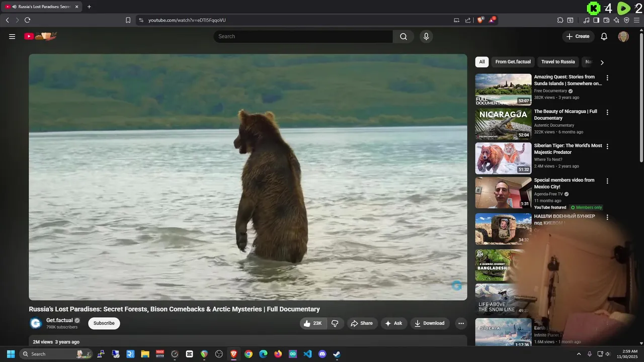Open the taskbar clock and date
644x362 pixels.
[627, 354]
